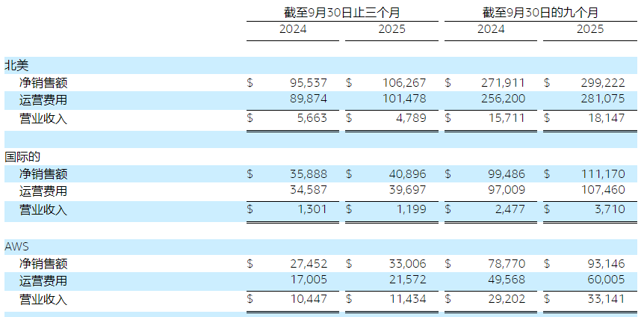644x317 pixels.
Task: Click the 营业收入 label in the AWS section
Action: [43, 299]
